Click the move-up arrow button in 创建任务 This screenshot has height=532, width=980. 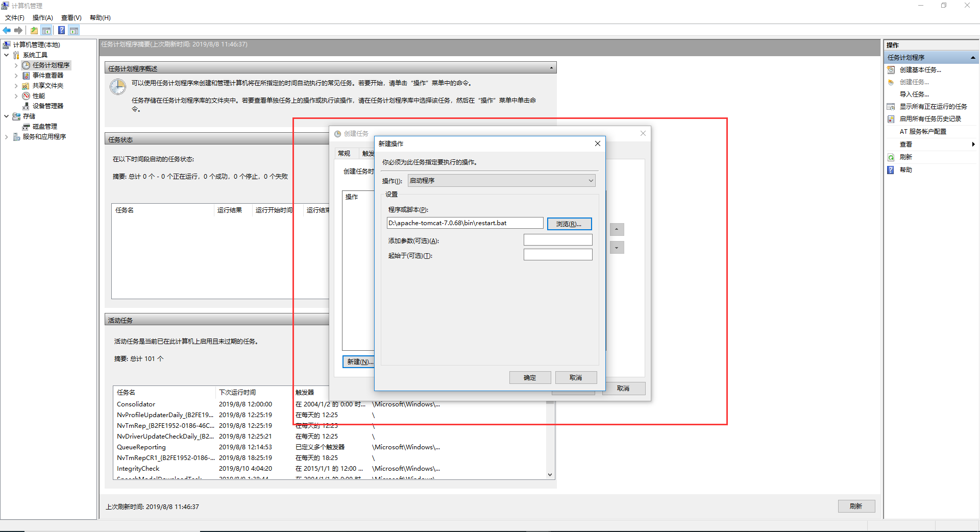click(617, 230)
